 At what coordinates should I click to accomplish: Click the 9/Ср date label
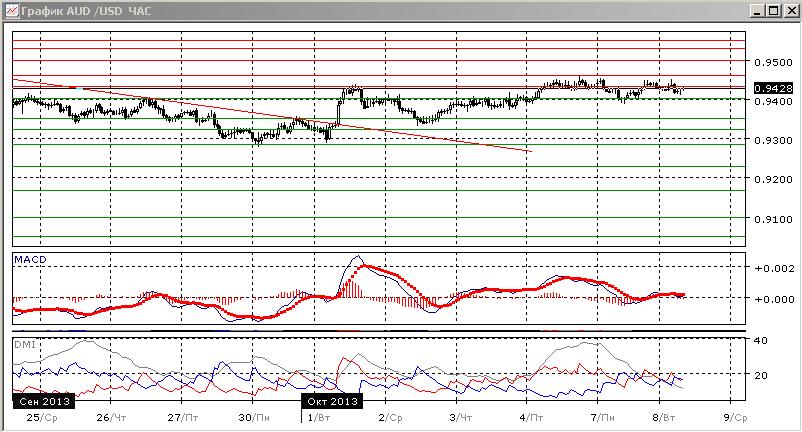(x=736, y=418)
